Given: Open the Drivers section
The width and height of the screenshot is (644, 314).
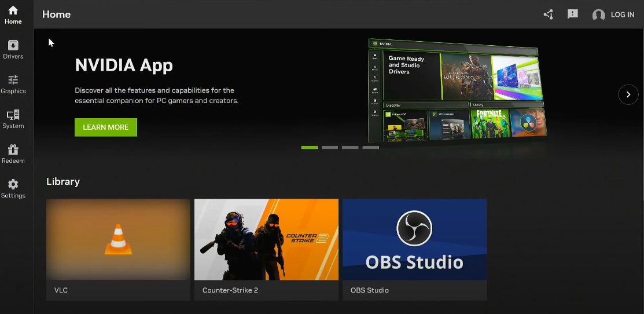Looking at the screenshot, I should (x=13, y=50).
